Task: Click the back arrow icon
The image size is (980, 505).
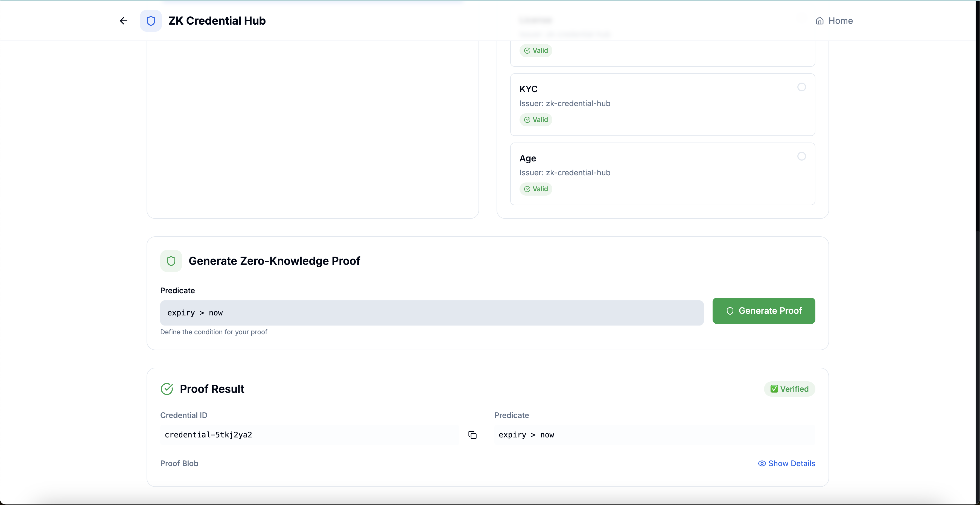Action: coord(123,21)
